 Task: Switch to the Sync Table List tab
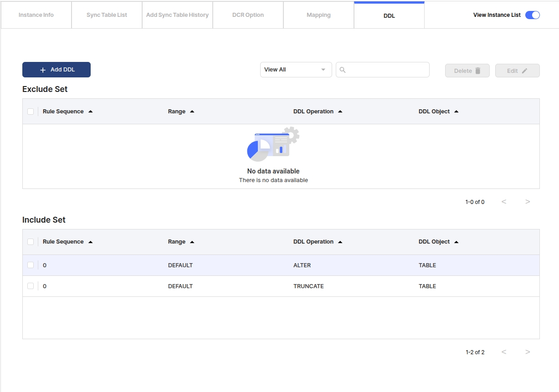pyautogui.click(x=107, y=15)
